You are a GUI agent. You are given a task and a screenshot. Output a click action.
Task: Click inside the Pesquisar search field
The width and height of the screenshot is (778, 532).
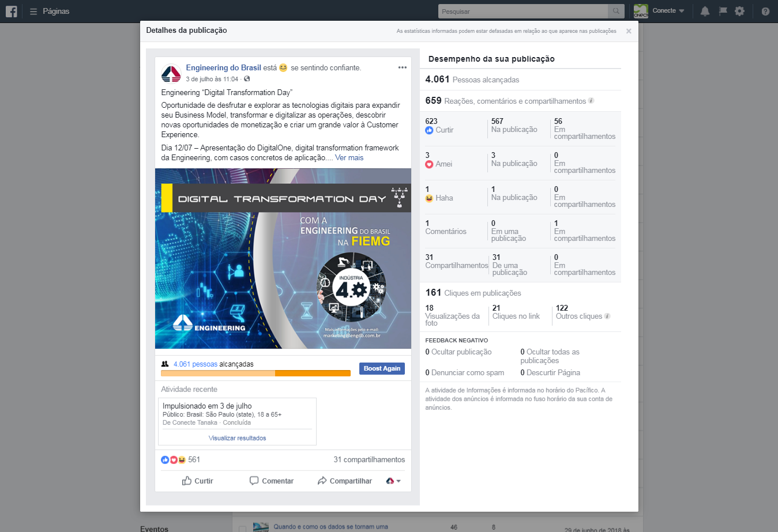[523, 11]
